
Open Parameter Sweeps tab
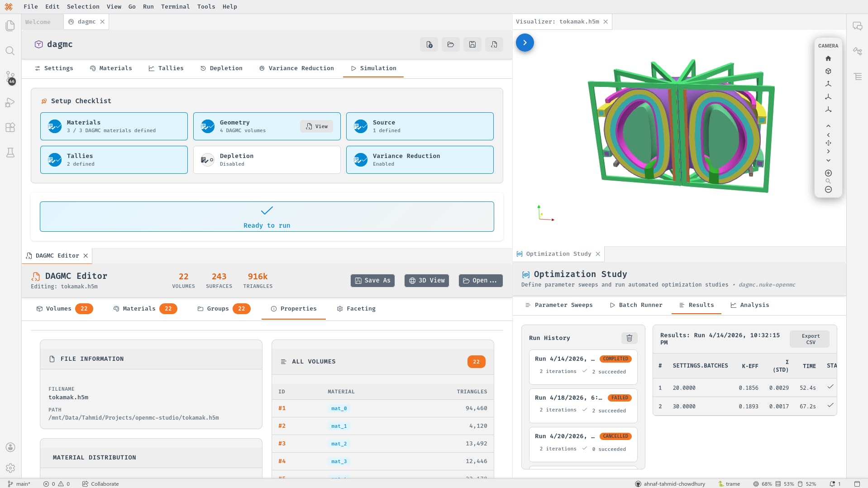point(558,305)
